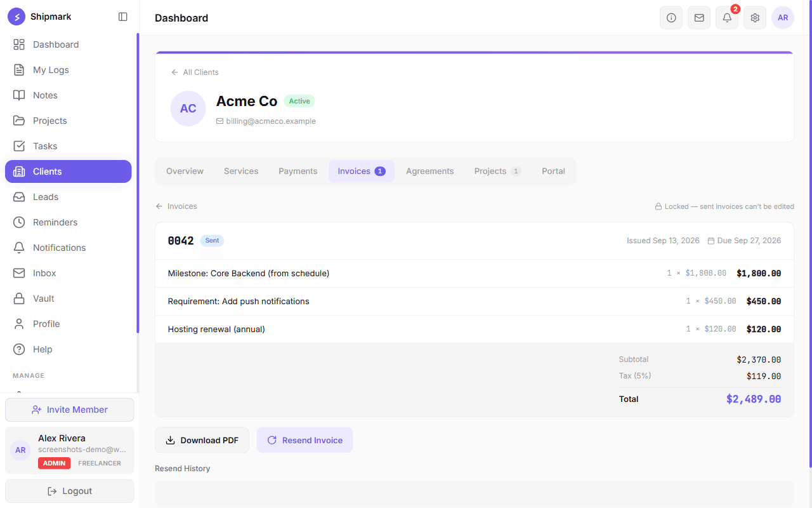Open Notifications in the sidebar
Screen dimensions: 812x508
tap(69, 248)
